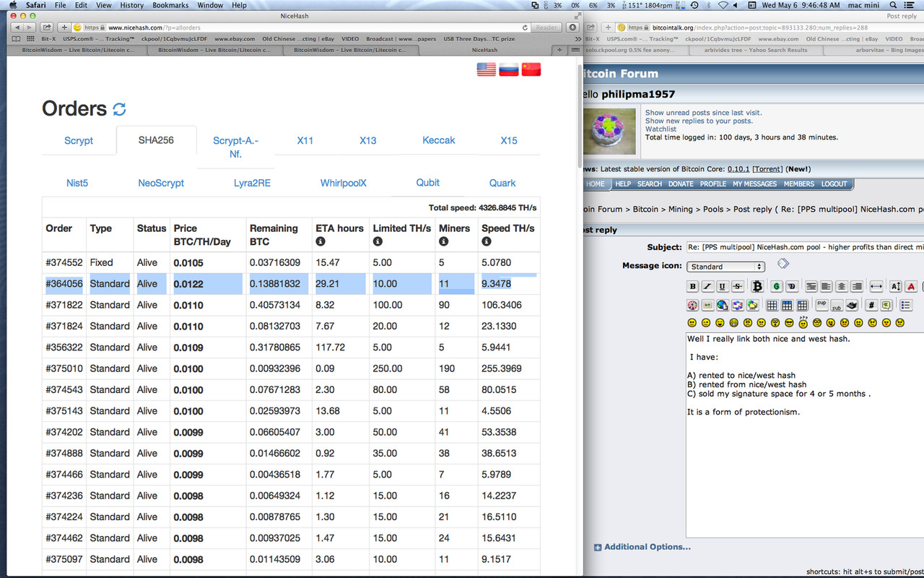
Task: Open the Keccak algorithm tab
Action: pyautogui.click(x=439, y=140)
